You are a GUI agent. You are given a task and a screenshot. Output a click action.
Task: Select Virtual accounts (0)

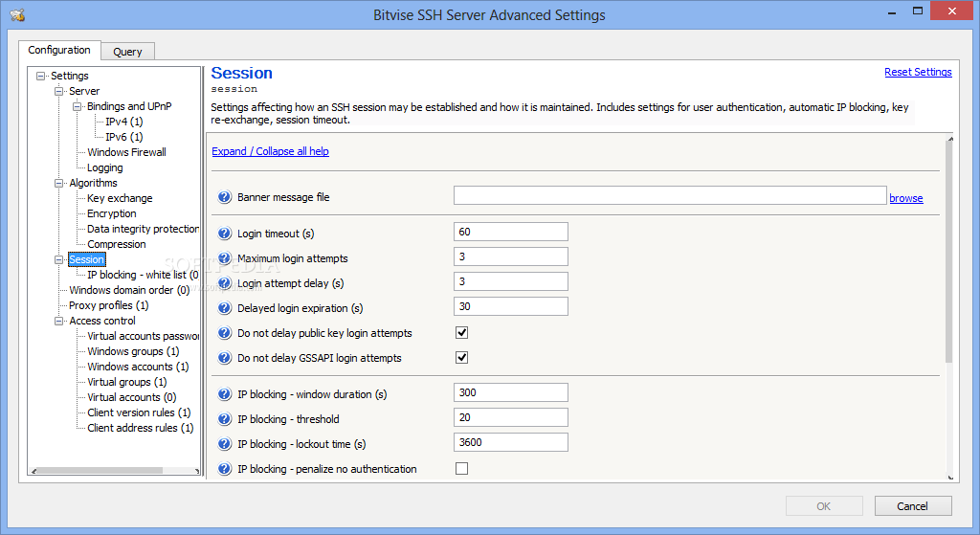point(131,397)
